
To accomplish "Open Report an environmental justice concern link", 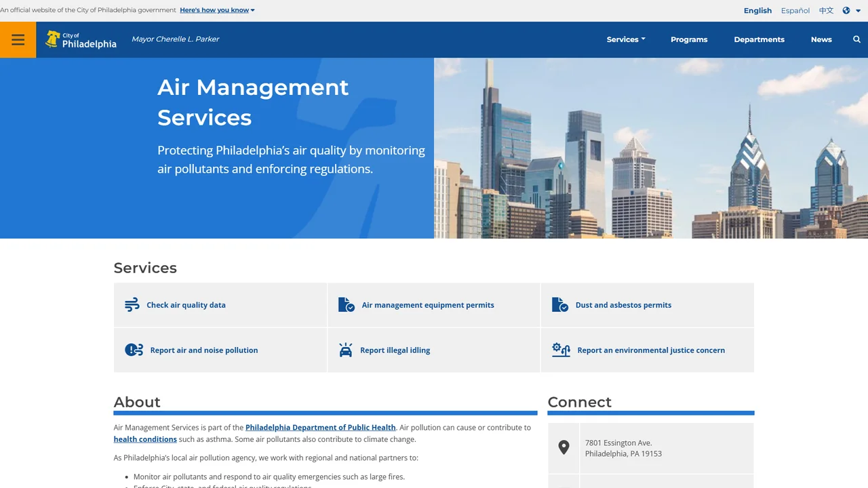I will (x=651, y=350).
